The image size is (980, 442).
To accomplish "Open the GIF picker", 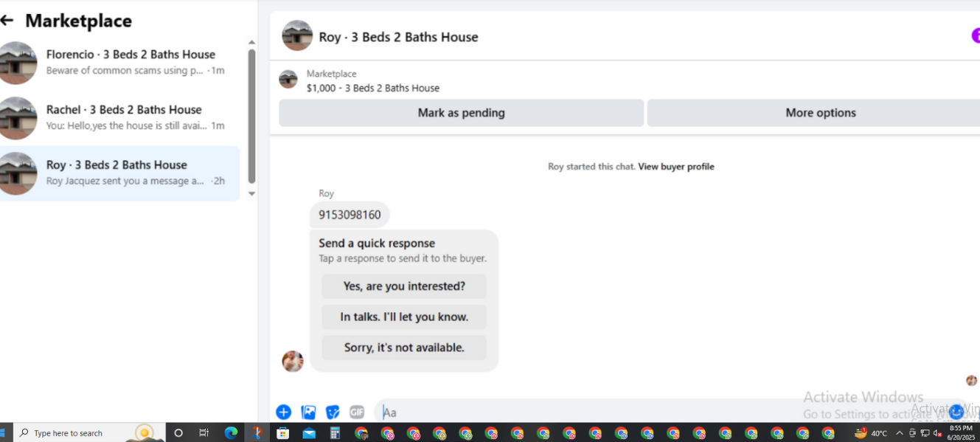I will point(357,412).
